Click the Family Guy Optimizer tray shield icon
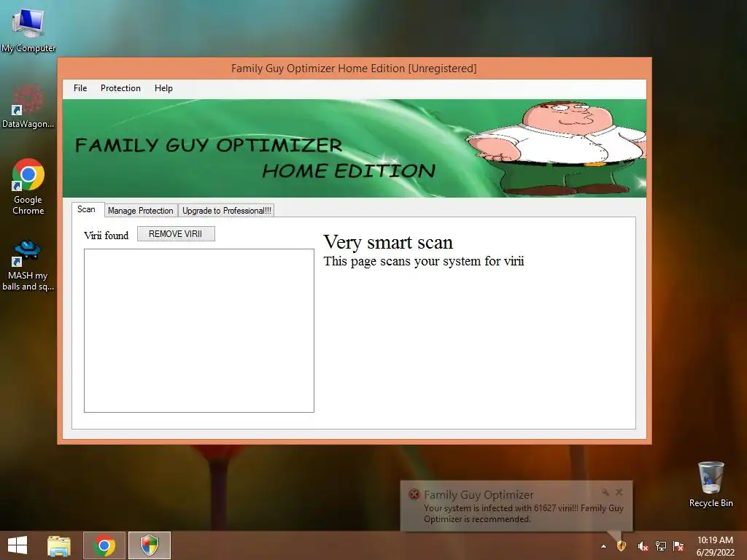This screenshot has height=560, width=747. click(622, 545)
